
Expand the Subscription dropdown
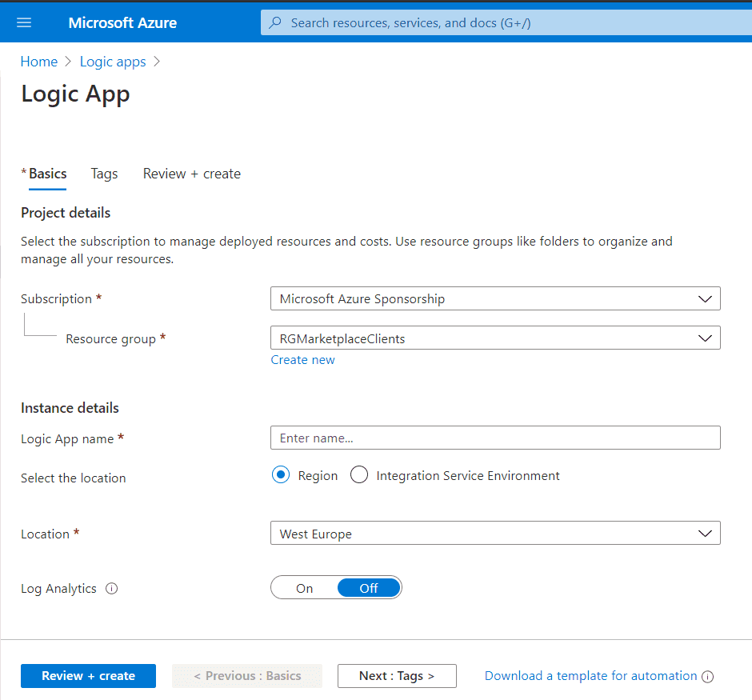click(x=495, y=298)
